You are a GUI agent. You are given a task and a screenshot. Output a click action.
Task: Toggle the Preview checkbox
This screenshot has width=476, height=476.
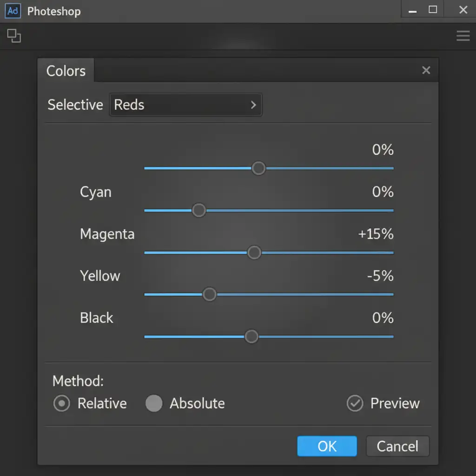tap(355, 403)
